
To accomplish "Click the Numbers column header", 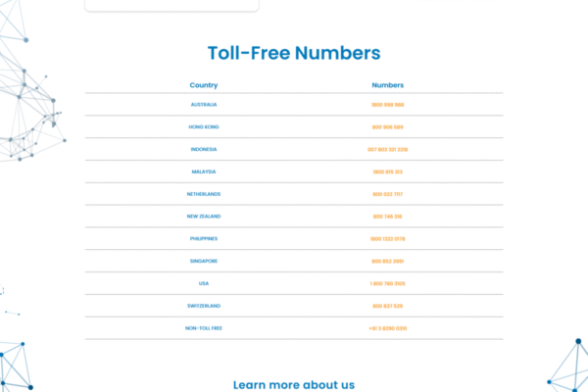I will (x=388, y=85).
